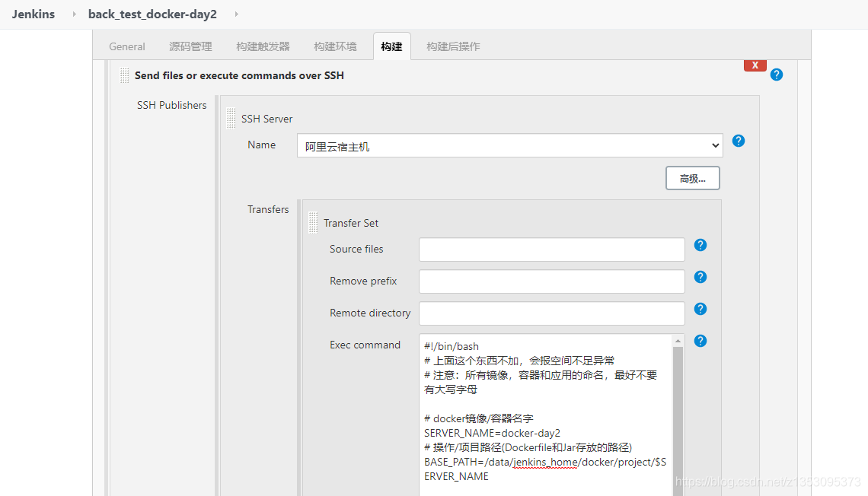Click the Exec command scrollbar thumb

678,421
